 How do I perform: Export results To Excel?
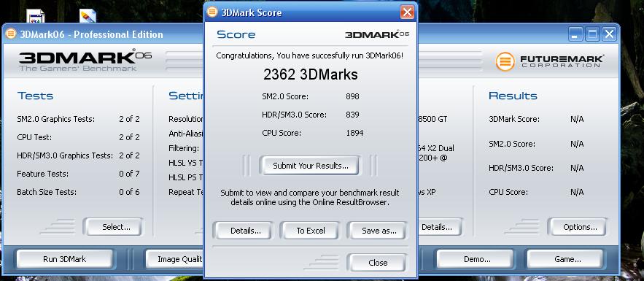[x=311, y=231]
